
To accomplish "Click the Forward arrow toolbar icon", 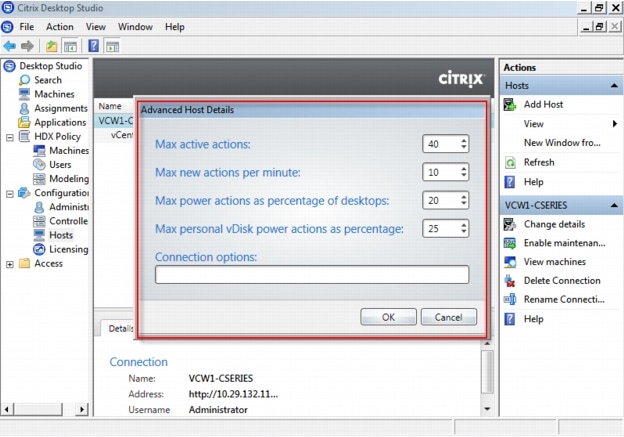I will 27,46.
